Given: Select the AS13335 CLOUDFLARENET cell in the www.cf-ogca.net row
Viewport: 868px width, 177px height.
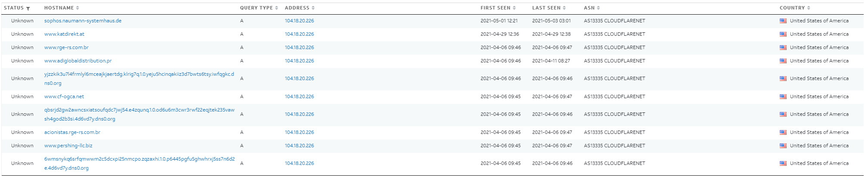Looking at the screenshot, I should coord(614,96).
